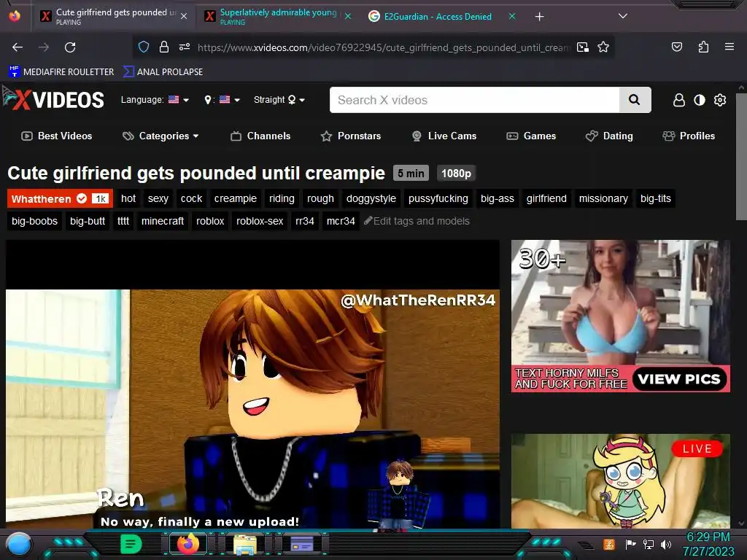The height and width of the screenshot is (560, 747).
Task: Click the VIEW PICS ad button
Action: (x=679, y=379)
